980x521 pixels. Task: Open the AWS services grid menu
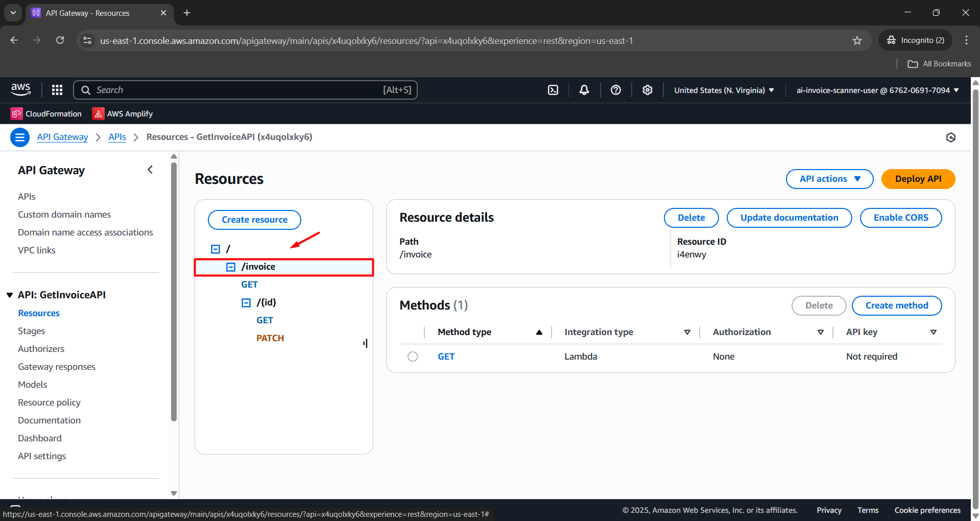pyautogui.click(x=57, y=90)
